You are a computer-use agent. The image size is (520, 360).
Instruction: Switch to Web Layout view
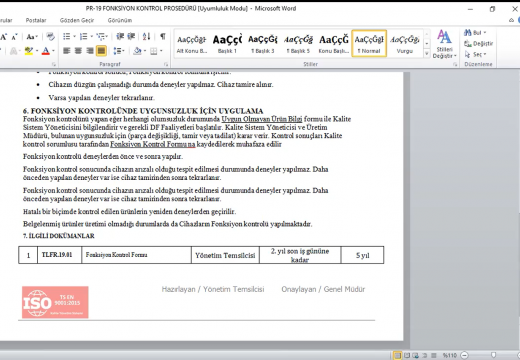pyautogui.click(x=416, y=355)
